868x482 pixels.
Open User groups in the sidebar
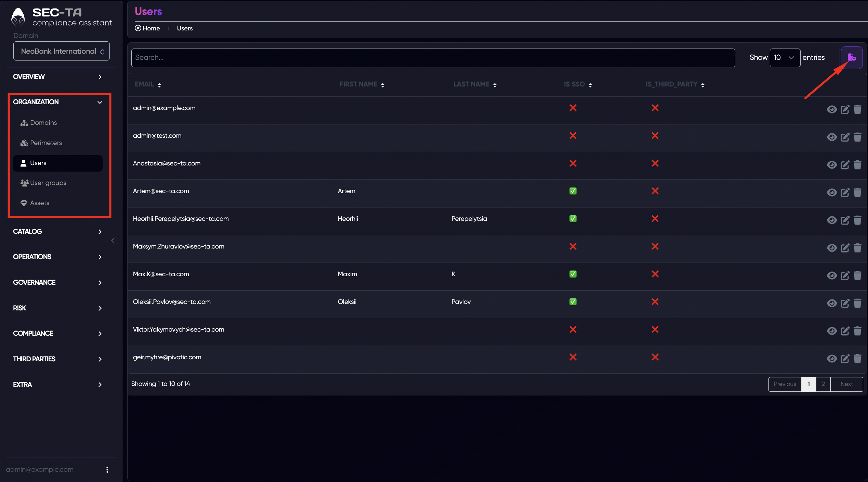click(x=58, y=183)
